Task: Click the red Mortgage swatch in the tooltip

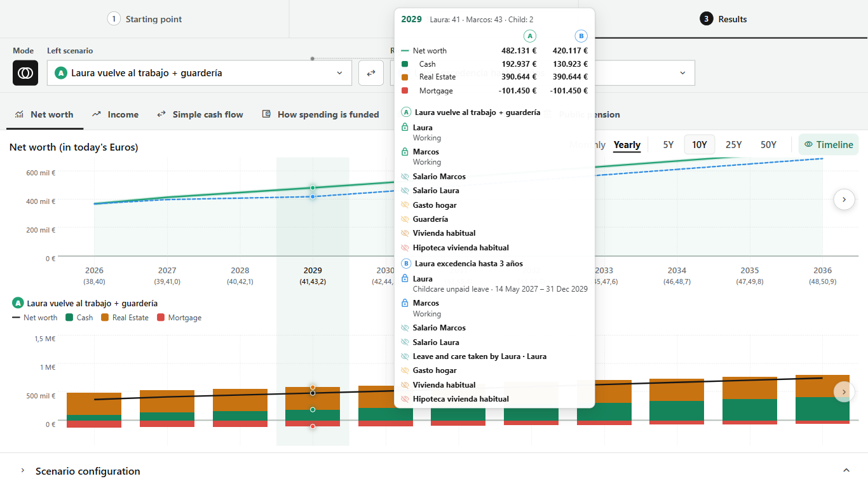Action: [x=405, y=91]
